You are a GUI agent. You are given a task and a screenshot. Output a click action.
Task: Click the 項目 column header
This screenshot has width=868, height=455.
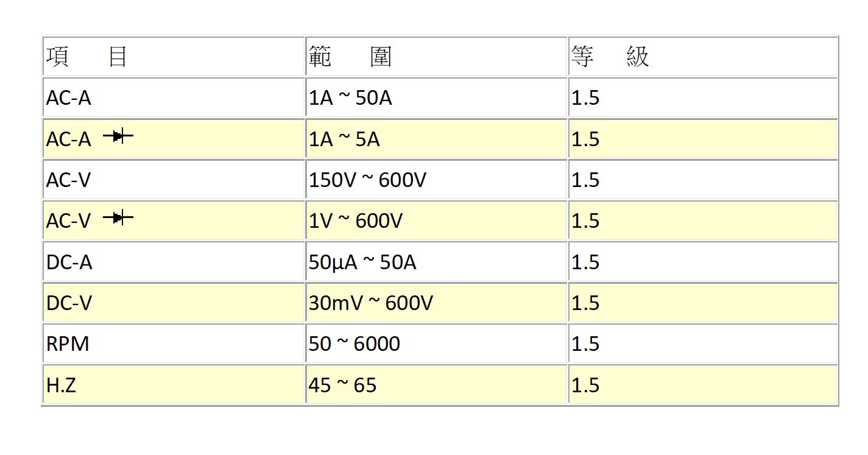point(86,57)
